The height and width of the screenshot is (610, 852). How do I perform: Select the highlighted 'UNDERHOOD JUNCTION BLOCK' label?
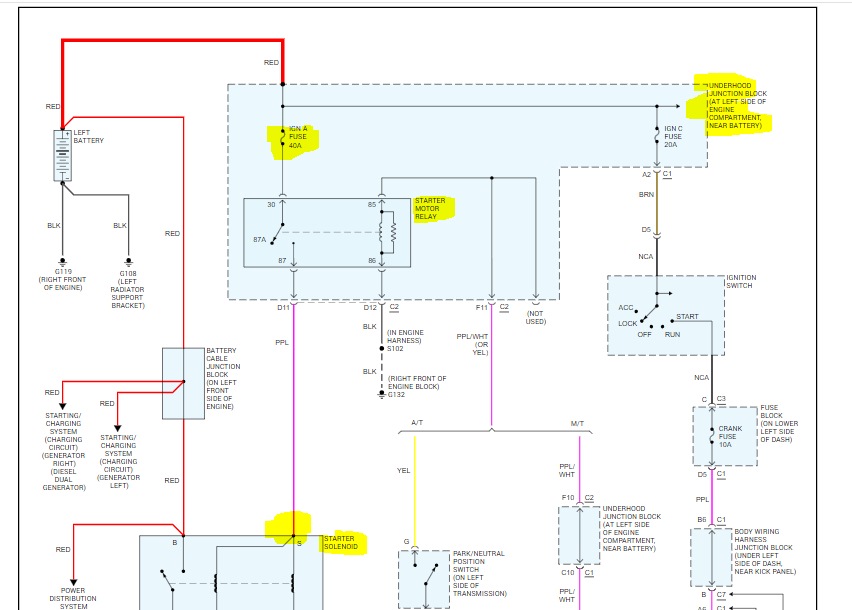[x=737, y=105]
